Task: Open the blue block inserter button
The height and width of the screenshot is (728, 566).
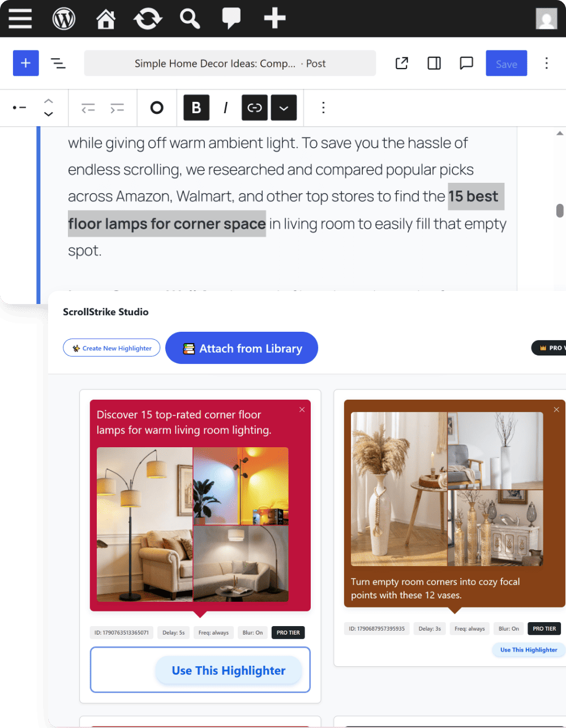Action: click(26, 63)
